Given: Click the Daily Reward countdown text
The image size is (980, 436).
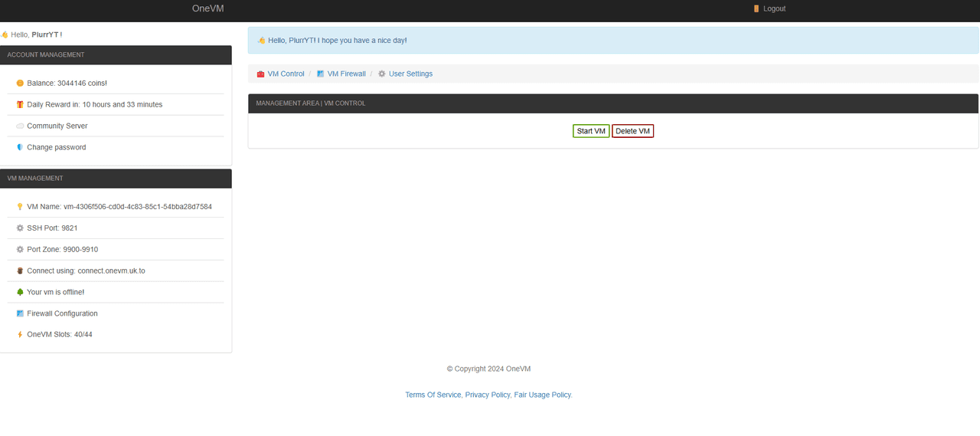Looking at the screenshot, I should tap(95, 104).
